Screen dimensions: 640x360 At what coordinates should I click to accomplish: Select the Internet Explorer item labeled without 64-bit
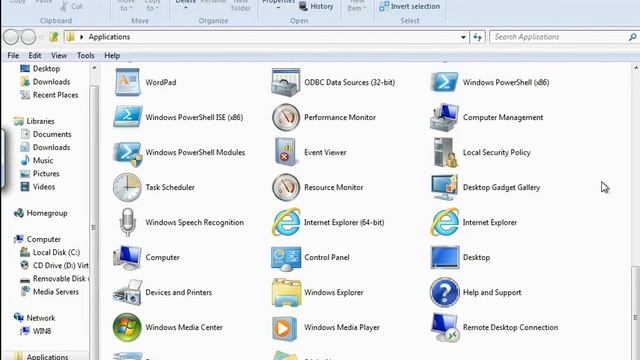[x=444, y=222]
